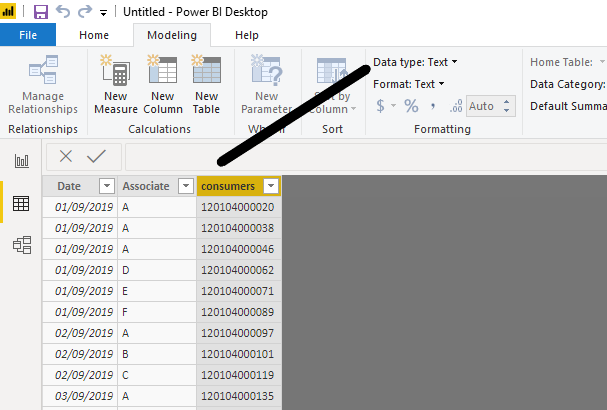
Task: Click cell 120104000135
Action: (x=238, y=396)
